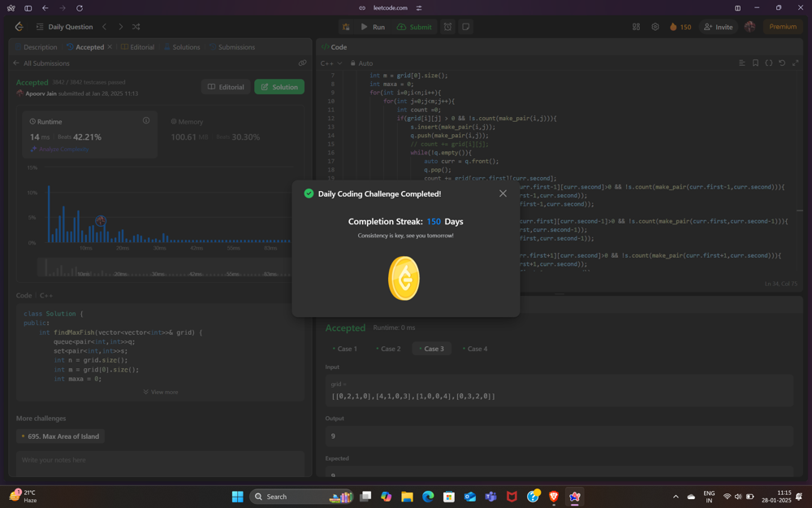The width and height of the screenshot is (812, 508).
Task: Click the gold LeetCoin in the popup
Action: pyautogui.click(x=404, y=278)
